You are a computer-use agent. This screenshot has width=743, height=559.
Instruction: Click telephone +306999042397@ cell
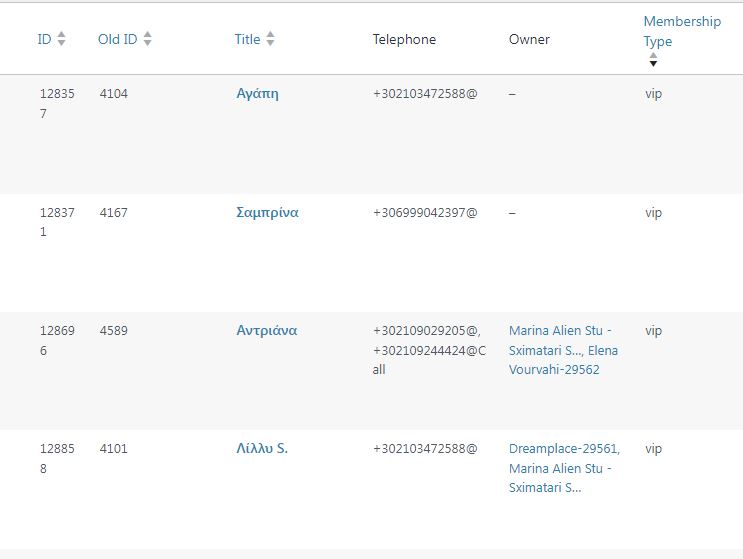pos(425,213)
